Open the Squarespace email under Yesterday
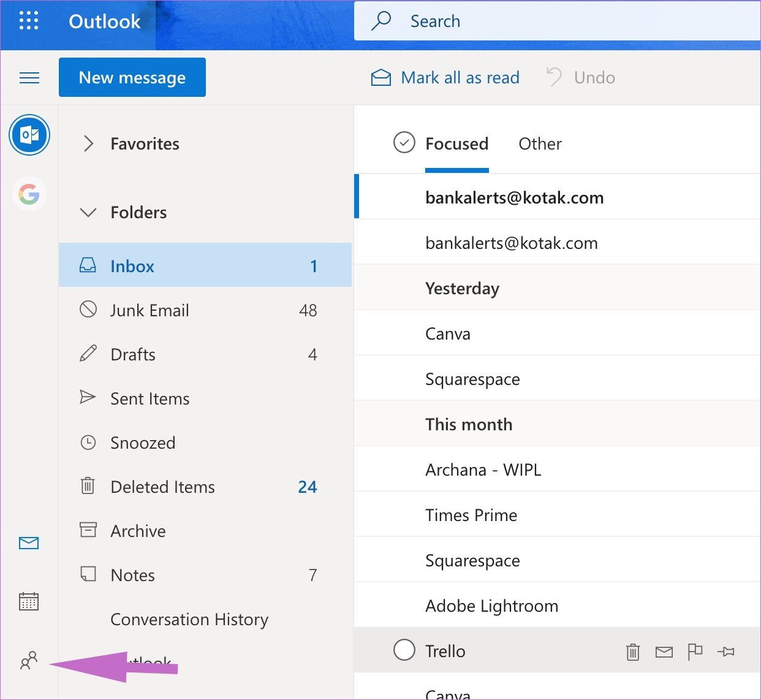Image resolution: width=761 pixels, height=700 pixels. click(558, 378)
